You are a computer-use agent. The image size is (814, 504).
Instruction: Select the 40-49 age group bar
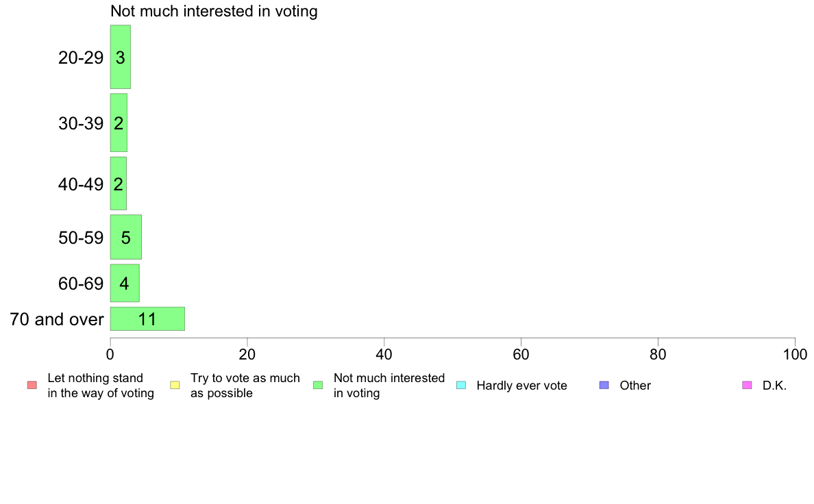pos(119,184)
